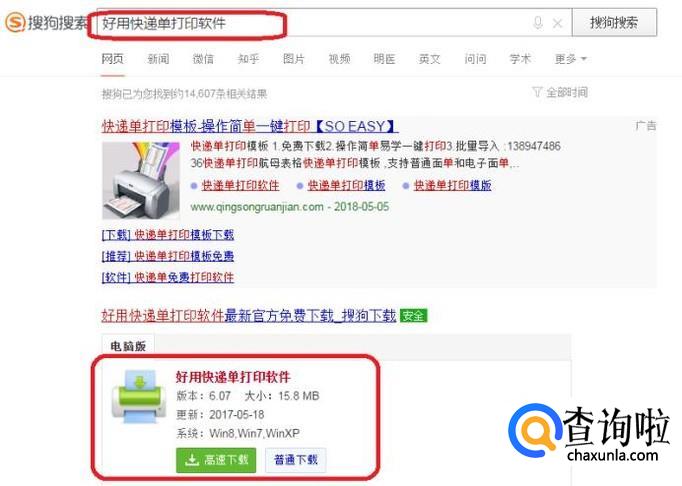Screen dimensions: 682x486
Task: Switch to the 新闻 tab
Action: 158,59
